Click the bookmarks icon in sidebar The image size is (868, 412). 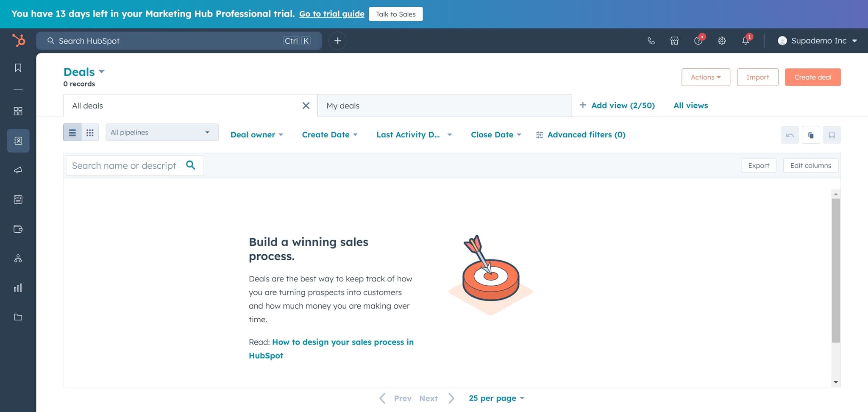(18, 68)
